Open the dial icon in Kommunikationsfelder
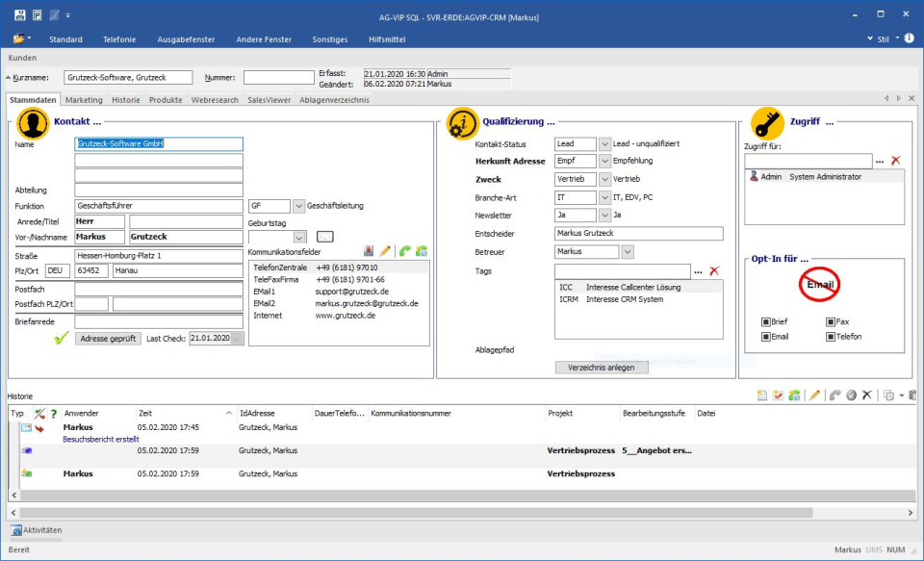Image resolution: width=924 pixels, height=561 pixels. tap(402, 251)
